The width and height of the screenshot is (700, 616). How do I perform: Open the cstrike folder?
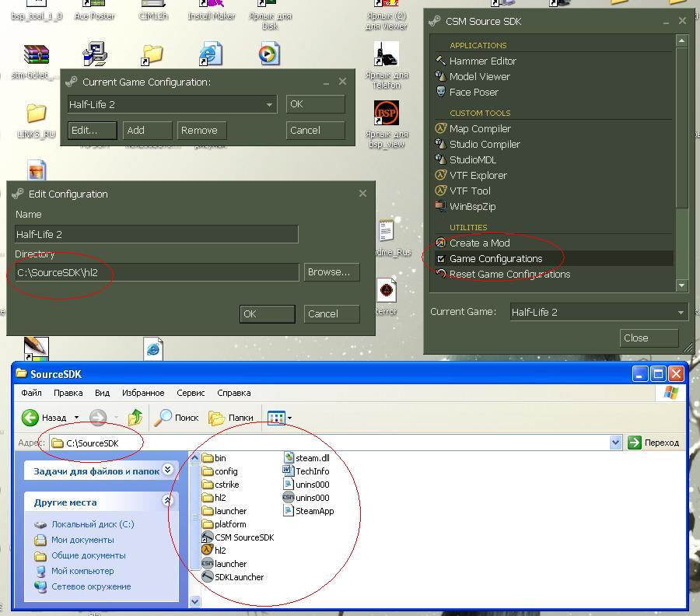tap(221, 485)
